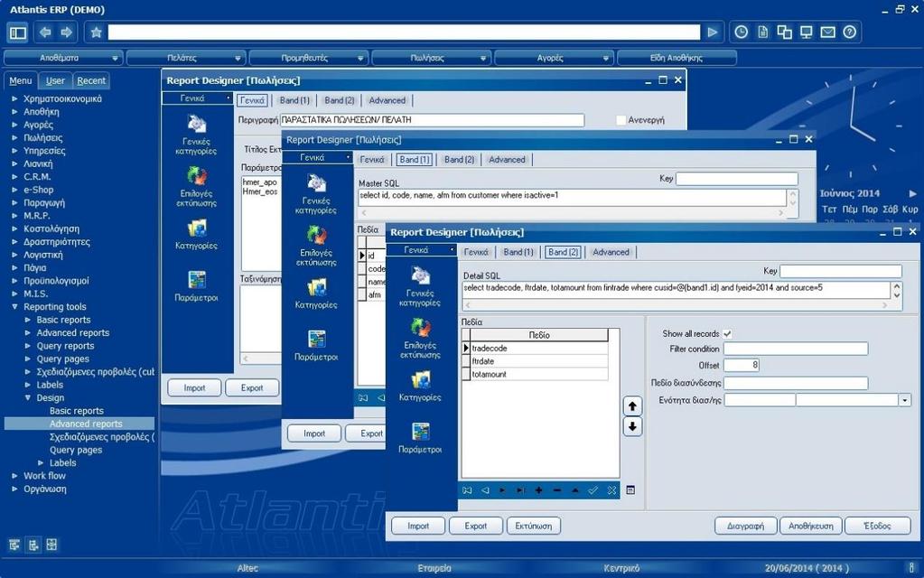This screenshot has height=578, width=924.
Task: Click the favorites star icon
Action: click(x=97, y=33)
